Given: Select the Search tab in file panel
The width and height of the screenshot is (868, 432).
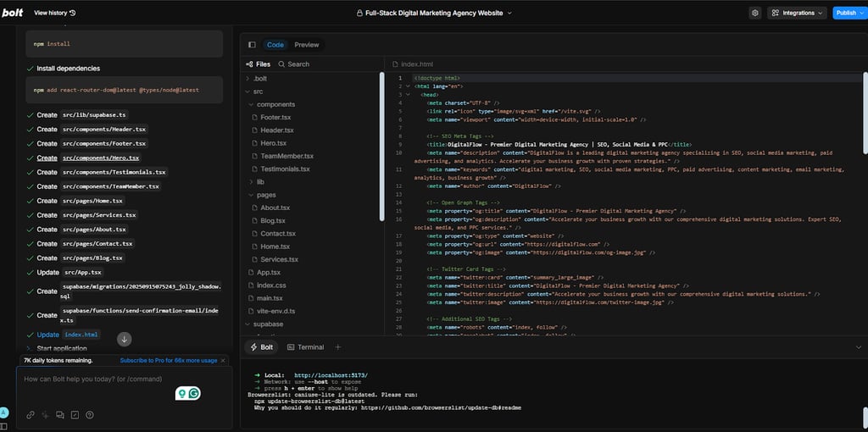Looking at the screenshot, I should (x=294, y=64).
